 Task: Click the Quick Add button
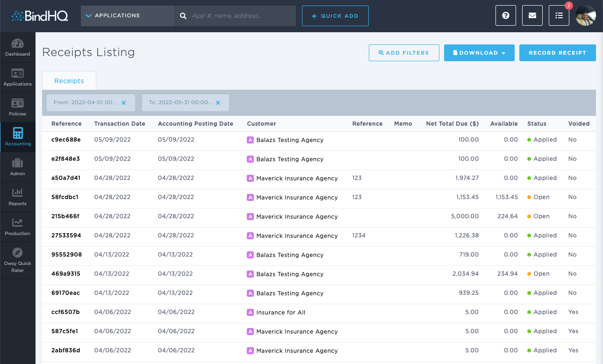(335, 16)
